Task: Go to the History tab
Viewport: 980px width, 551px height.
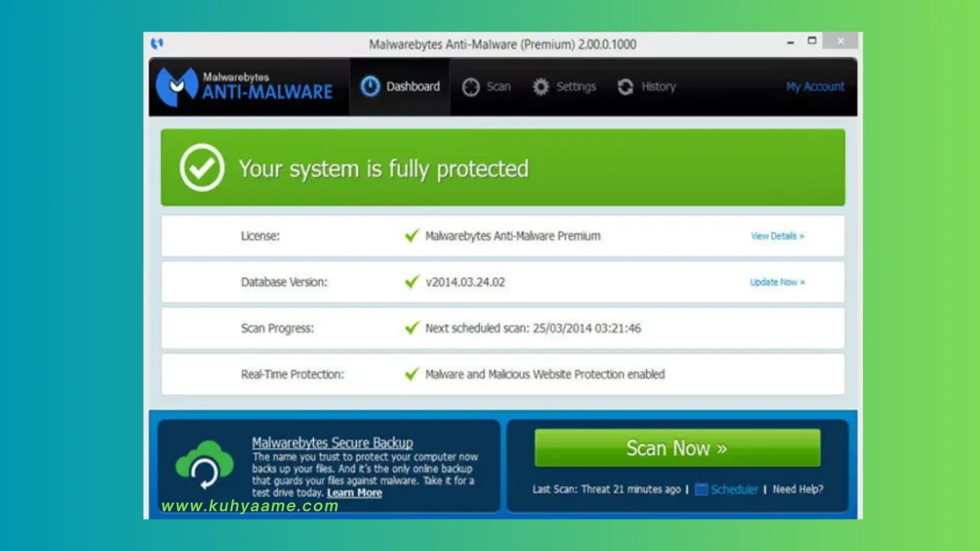Action: (x=647, y=86)
